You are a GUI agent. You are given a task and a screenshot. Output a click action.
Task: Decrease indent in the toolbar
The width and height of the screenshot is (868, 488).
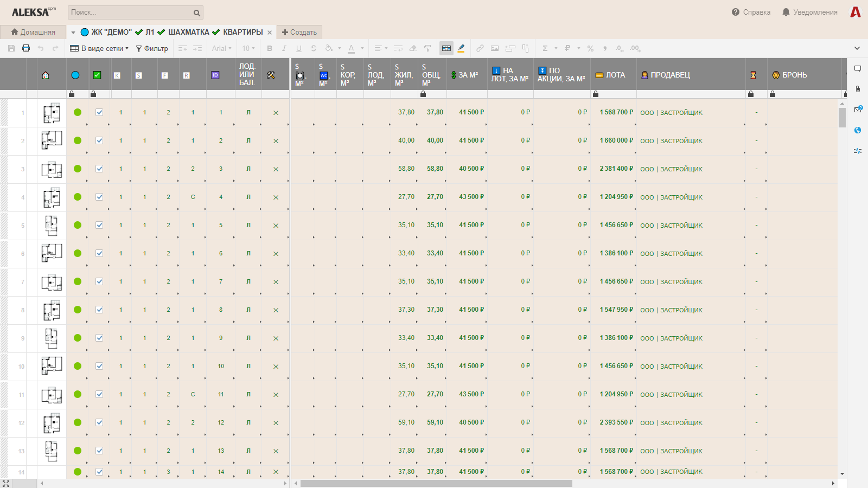pos(183,48)
